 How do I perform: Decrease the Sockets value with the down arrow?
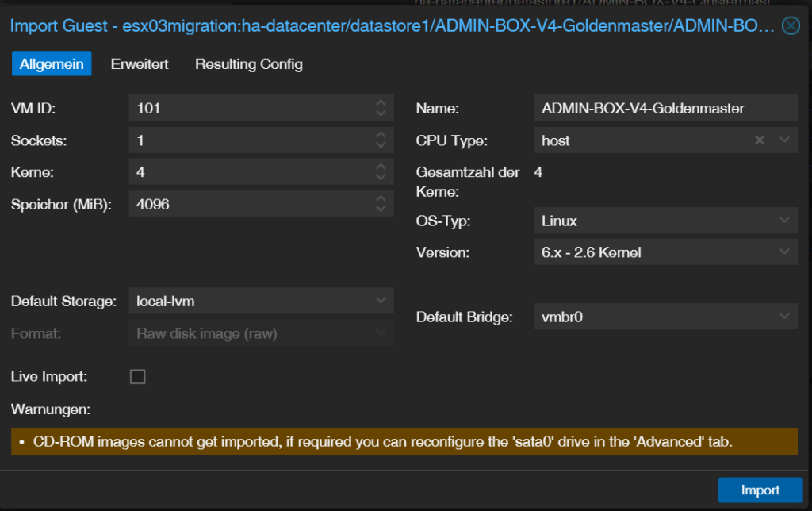pos(381,145)
